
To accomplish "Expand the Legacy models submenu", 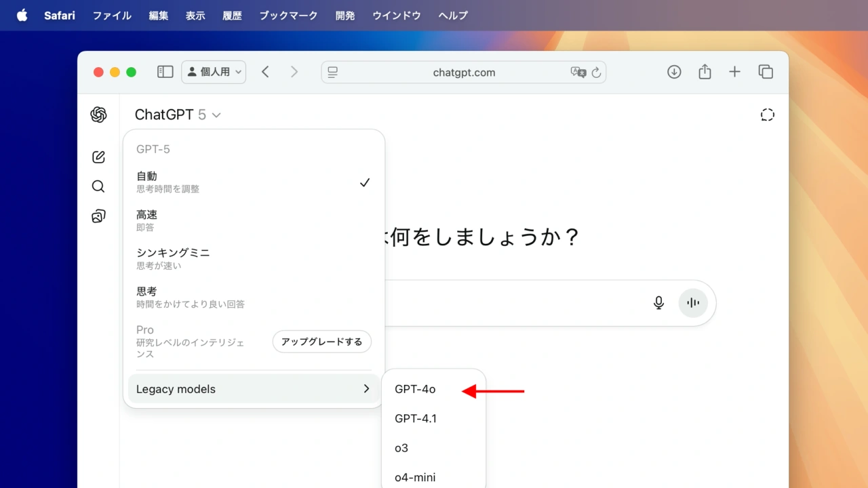I will (254, 389).
